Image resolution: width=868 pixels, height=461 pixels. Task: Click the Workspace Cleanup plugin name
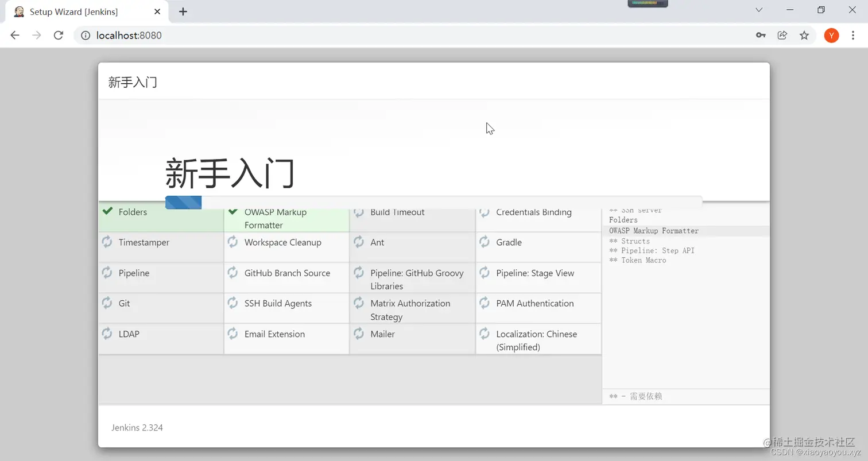coord(283,242)
